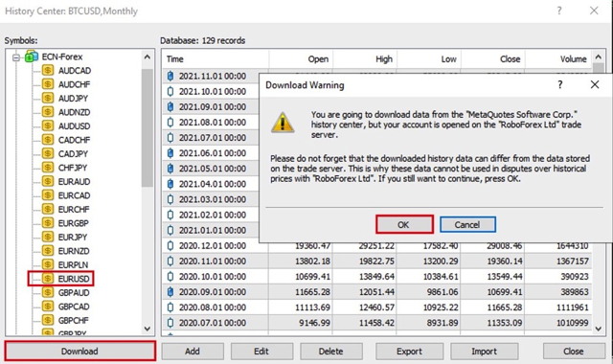
Task: Click the EURNZD symbol icon
Action: point(48,251)
